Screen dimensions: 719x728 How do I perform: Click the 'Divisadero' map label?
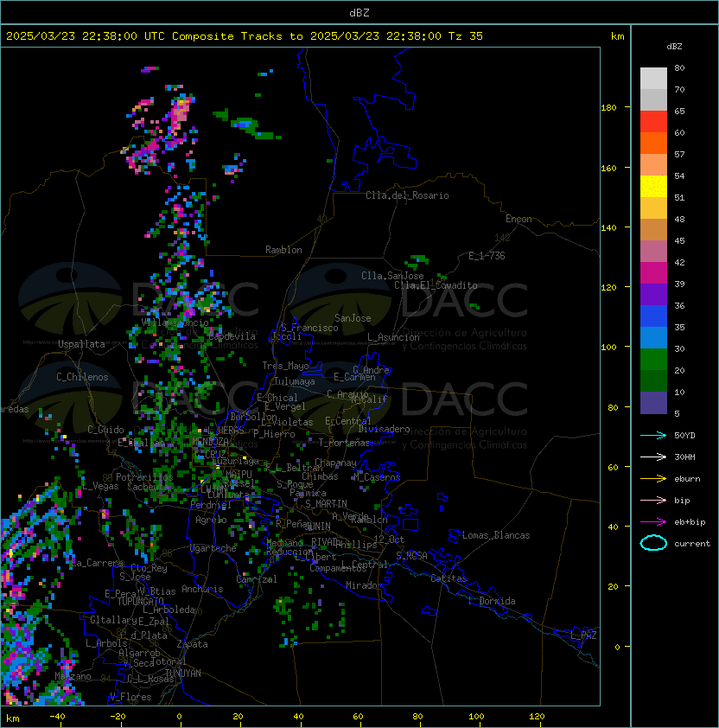pos(384,429)
